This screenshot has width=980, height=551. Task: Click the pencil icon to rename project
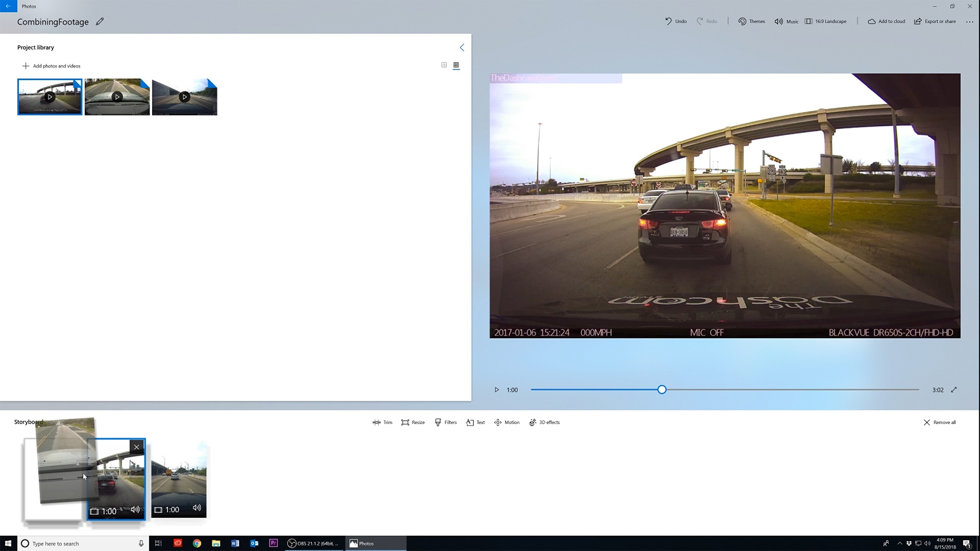(100, 21)
